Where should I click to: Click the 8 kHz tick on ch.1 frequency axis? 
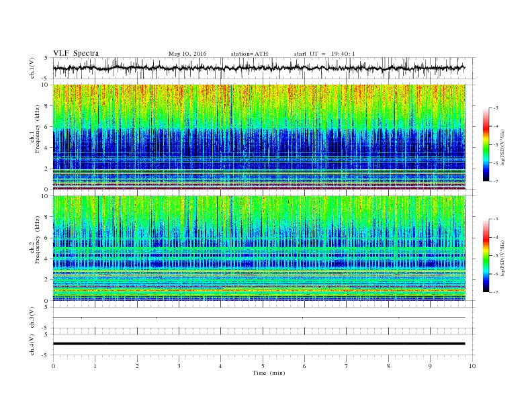coord(47,106)
